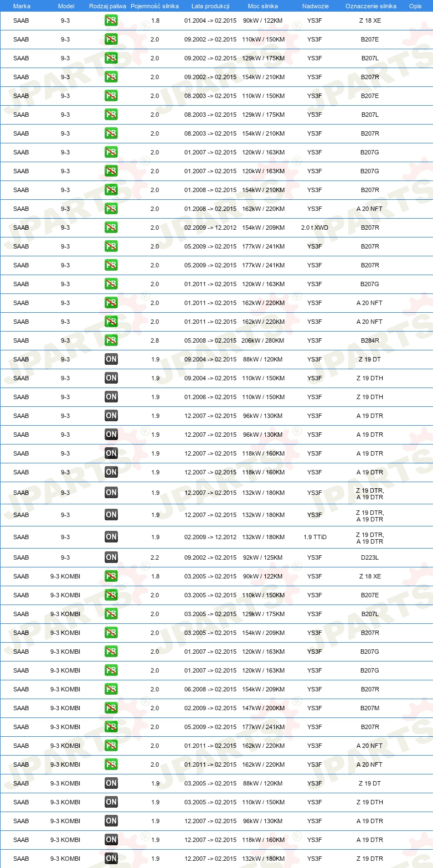Click the '01.2004 -> 02.2015' production years cell
Image resolution: width=433 pixels, height=868 pixels.
coord(210,20)
